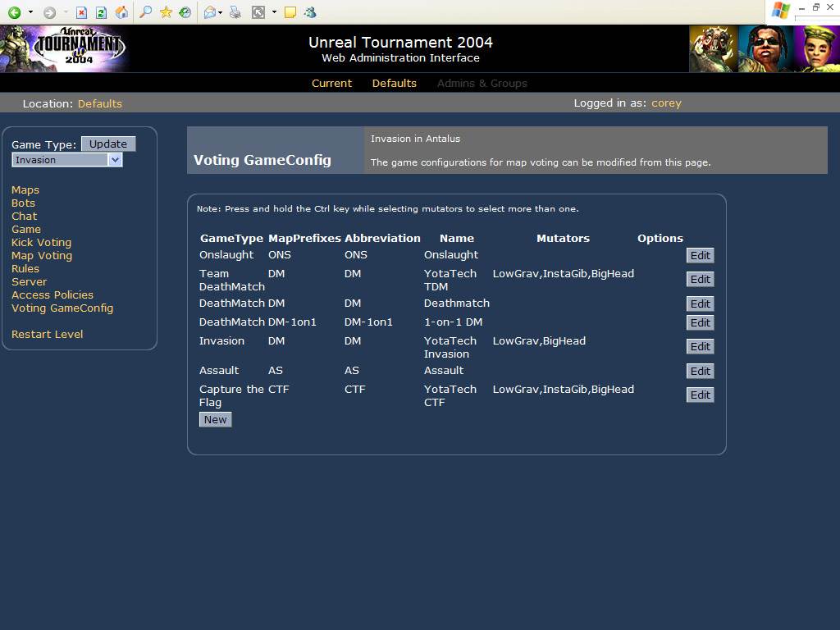Click the GameType column header
This screenshot has height=630, width=840.
pyautogui.click(x=231, y=239)
